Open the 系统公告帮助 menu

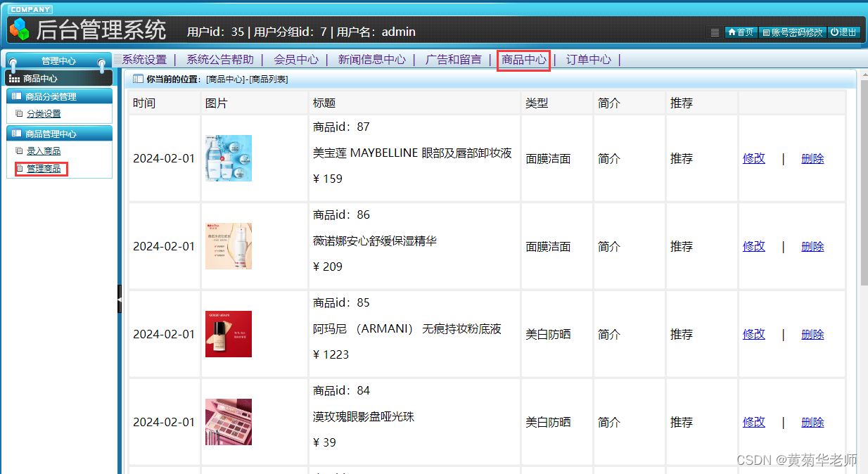coord(220,60)
